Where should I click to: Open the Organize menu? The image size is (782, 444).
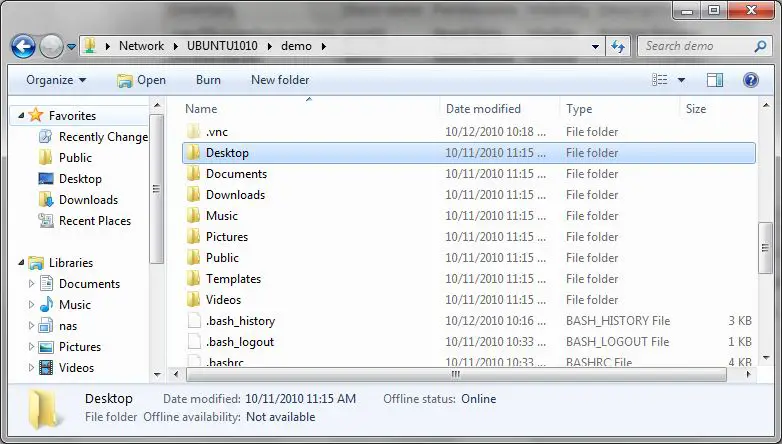click(x=56, y=80)
